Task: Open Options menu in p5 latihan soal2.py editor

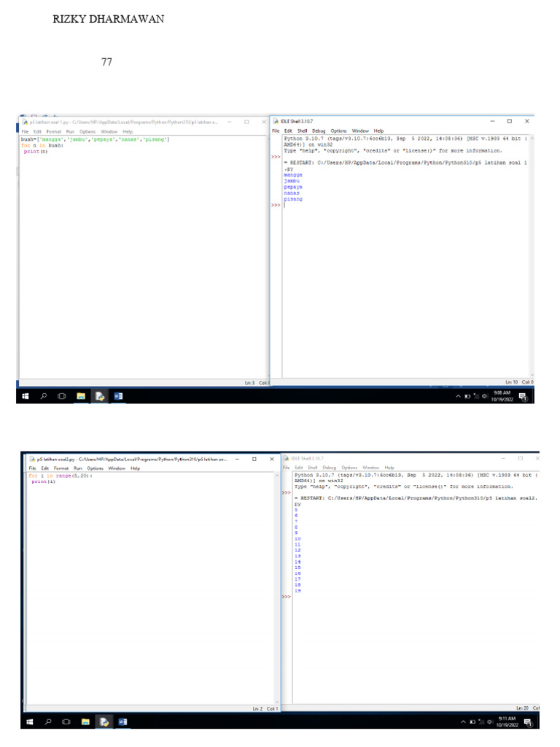Action: [96, 468]
